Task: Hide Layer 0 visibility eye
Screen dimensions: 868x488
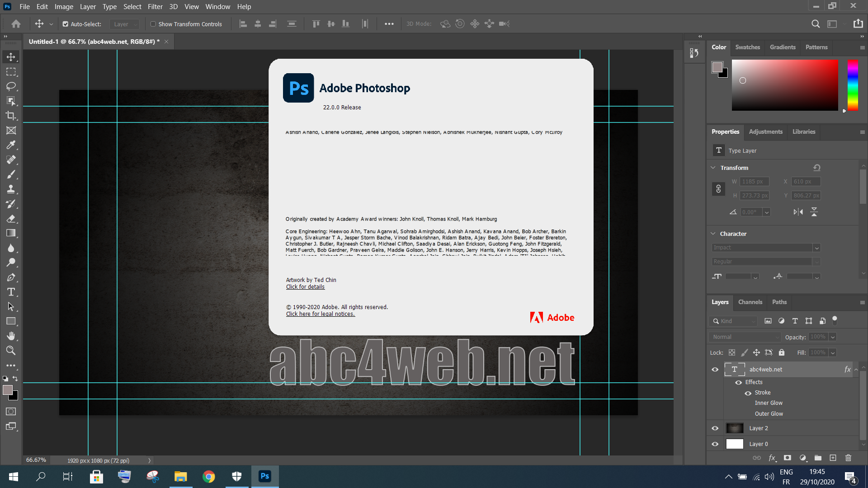Action: (715, 444)
